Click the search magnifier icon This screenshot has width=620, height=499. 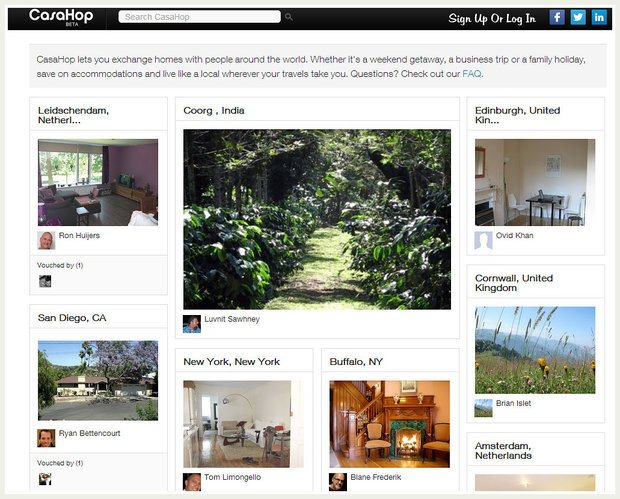(289, 17)
